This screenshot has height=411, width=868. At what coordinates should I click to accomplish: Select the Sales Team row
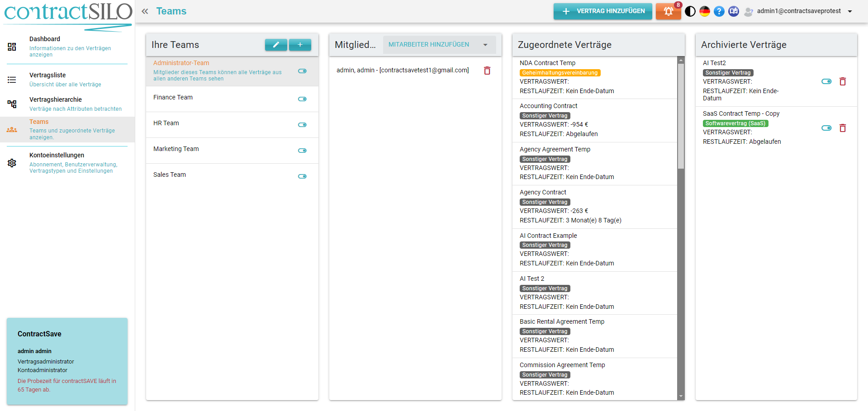232,176
